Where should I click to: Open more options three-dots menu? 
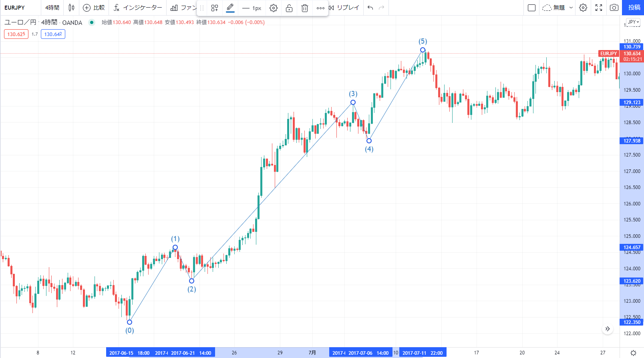click(x=320, y=8)
